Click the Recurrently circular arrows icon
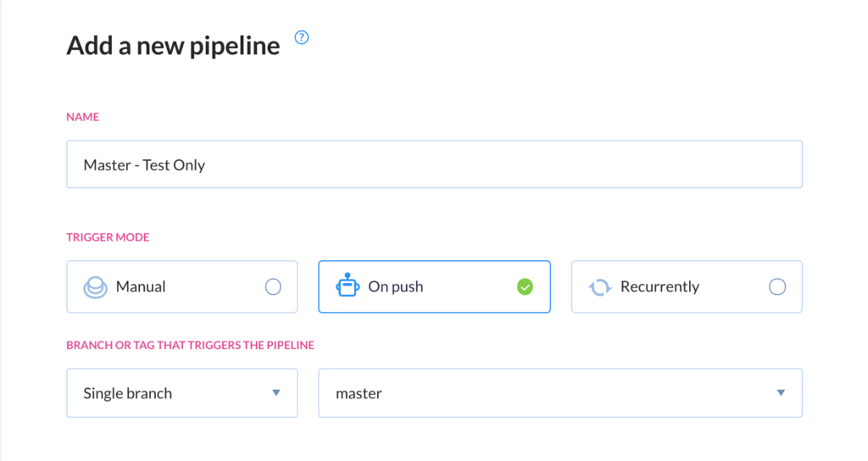This screenshot has width=868, height=461. click(x=600, y=287)
